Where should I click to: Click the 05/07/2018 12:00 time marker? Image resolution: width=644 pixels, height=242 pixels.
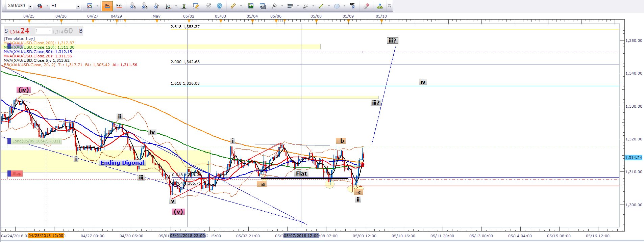pos(301,236)
